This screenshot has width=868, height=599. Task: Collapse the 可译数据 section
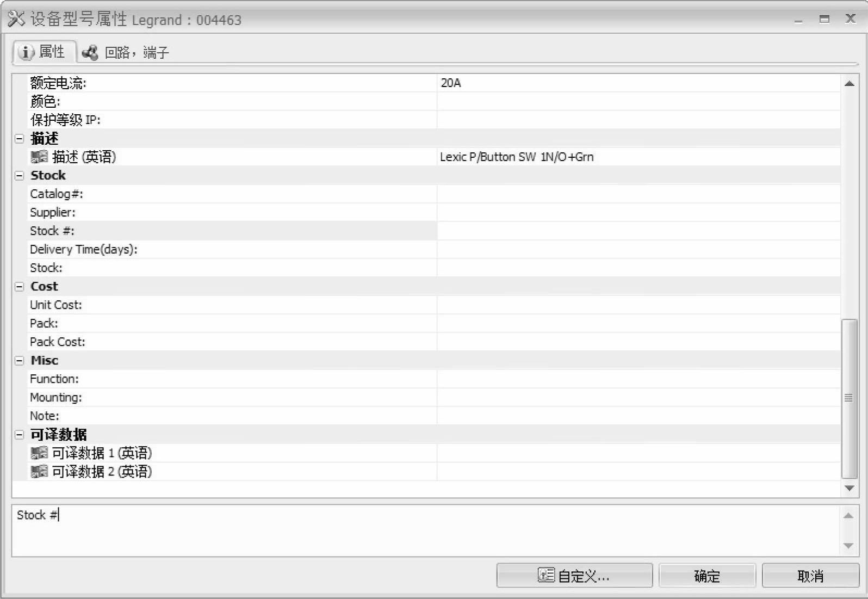point(20,435)
